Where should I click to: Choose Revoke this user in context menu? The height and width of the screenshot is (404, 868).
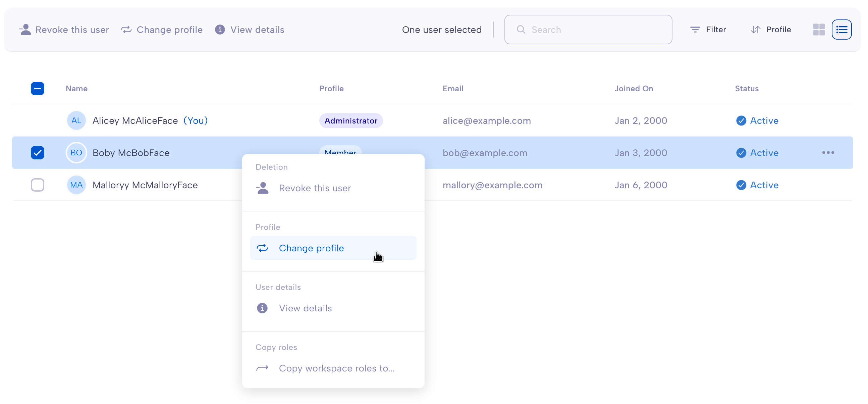333,188
